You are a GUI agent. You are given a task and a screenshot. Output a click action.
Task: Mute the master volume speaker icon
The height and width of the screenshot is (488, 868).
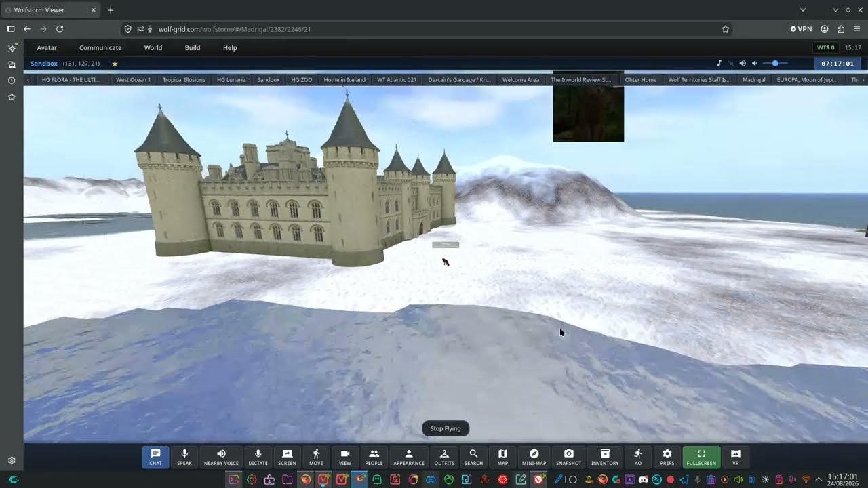click(743, 64)
